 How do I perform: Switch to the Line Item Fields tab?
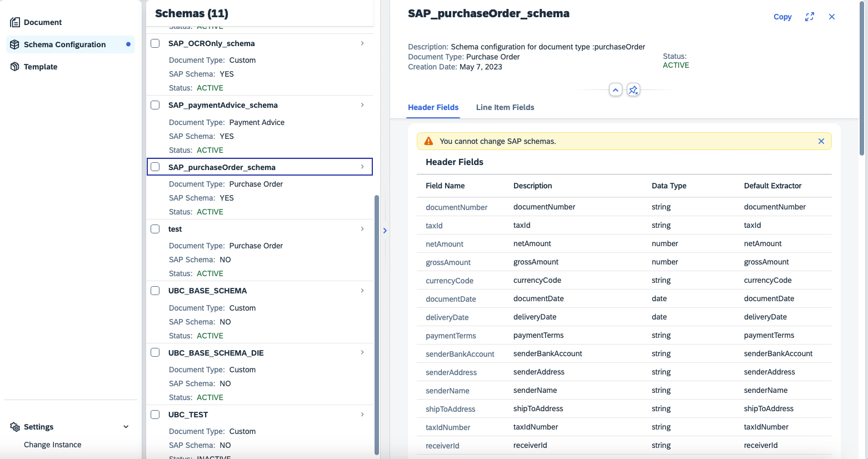[x=505, y=107]
